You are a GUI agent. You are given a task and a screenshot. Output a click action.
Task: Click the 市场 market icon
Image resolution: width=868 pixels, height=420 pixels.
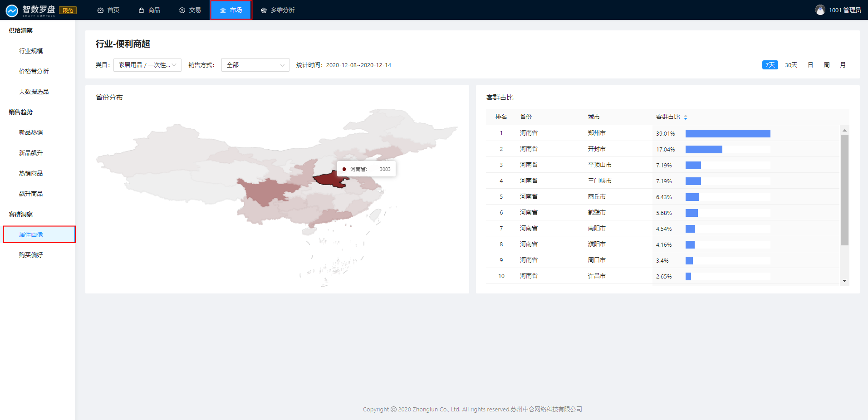click(x=223, y=10)
